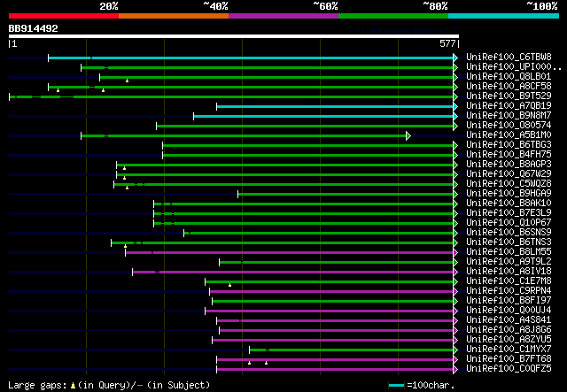Click the yellow gap marker under the B8AGP3 bar

(x=124, y=168)
